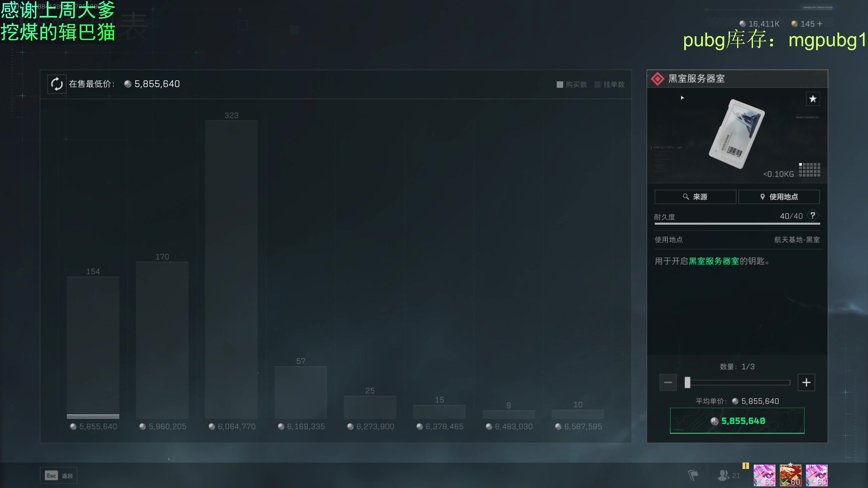Click the <0.10KG weight label
This screenshot has width=868, height=488.
pyautogui.click(x=778, y=174)
